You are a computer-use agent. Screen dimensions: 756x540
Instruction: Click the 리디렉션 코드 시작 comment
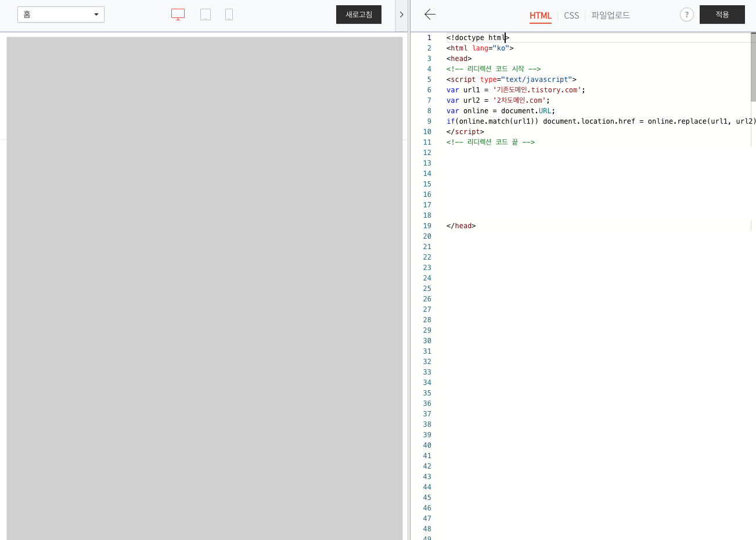494,69
